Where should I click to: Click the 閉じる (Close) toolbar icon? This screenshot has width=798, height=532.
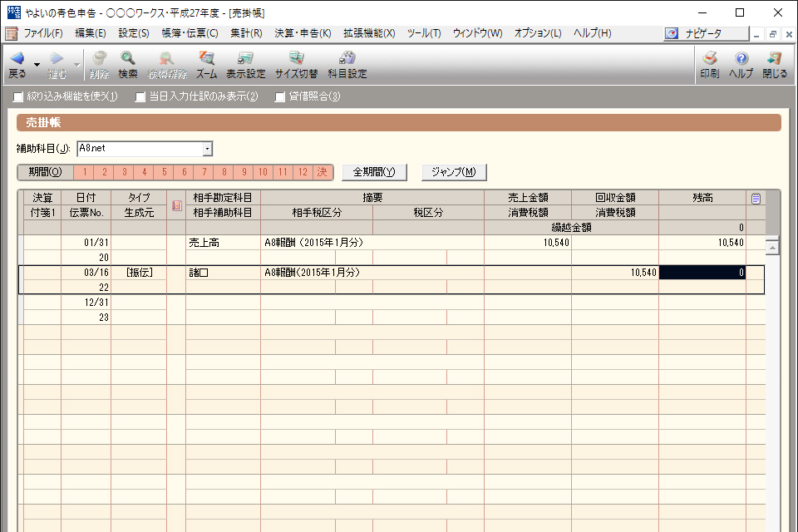point(775,65)
